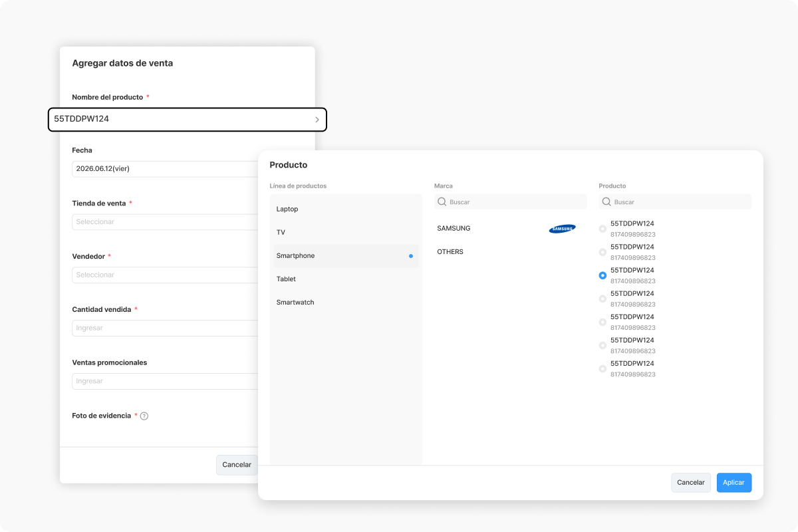Open the Tienda de venta dropdown
The height and width of the screenshot is (532, 798).
(165, 222)
